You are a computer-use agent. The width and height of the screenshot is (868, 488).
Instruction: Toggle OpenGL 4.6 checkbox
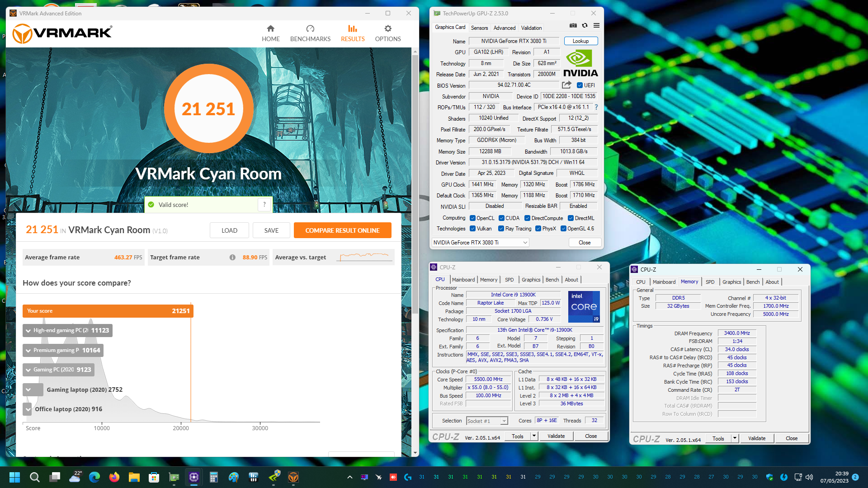tap(563, 229)
